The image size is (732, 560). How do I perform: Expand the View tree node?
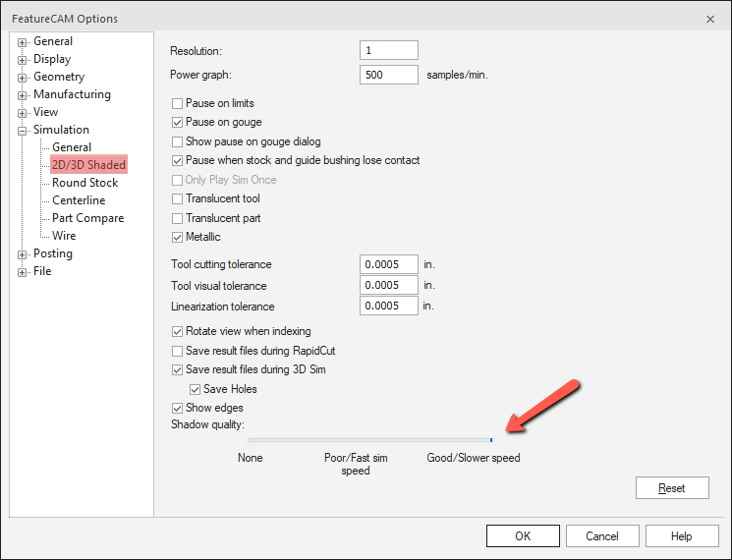pos(22,113)
